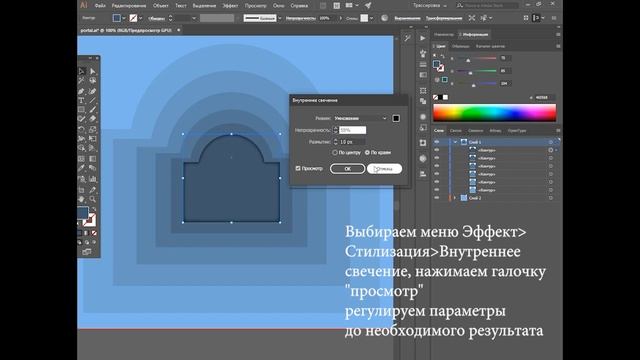
Task: Select the Selection (black arrow) tool
Action: [82, 71]
